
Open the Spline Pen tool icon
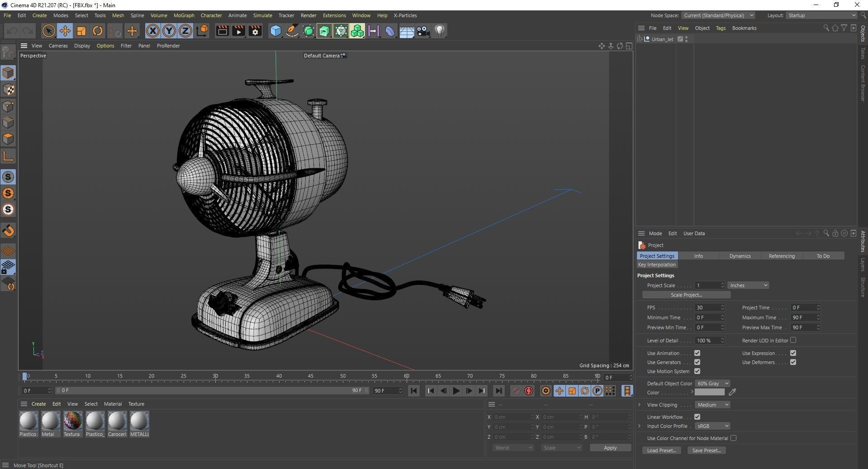[x=292, y=31]
